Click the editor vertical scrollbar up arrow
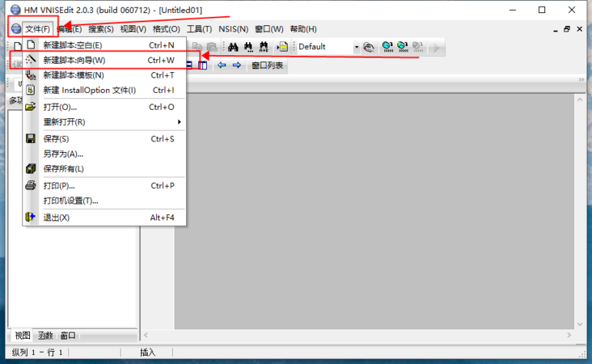592x364 pixels. [x=580, y=99]
